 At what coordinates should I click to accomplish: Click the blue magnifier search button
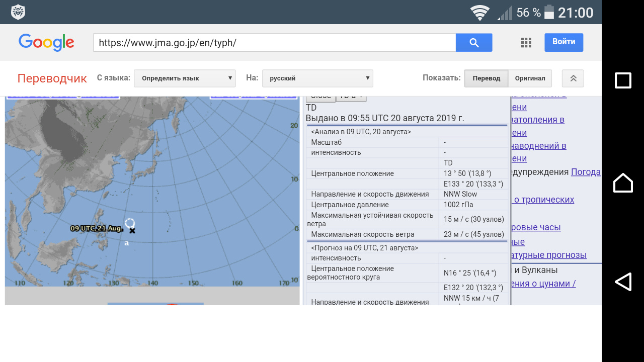[x=474, y=43]
